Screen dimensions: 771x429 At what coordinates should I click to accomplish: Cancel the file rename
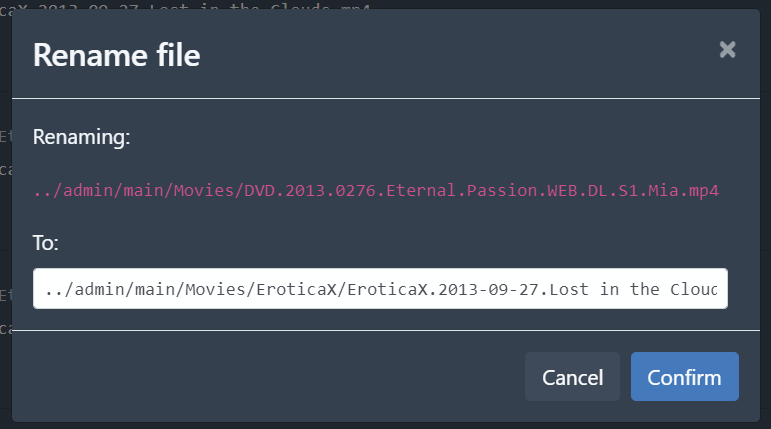(x=572, y=377)
